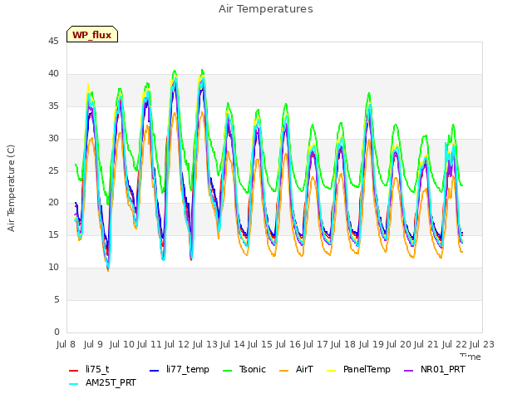Click the Jul 12 x-axis label

pyautogui.click(x=177, y=345)
